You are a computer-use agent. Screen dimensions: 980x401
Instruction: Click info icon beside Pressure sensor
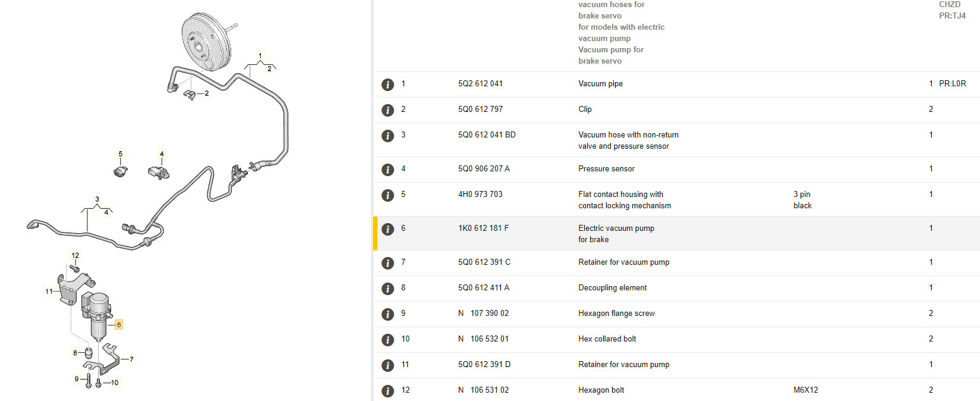[x=387, y=170]
